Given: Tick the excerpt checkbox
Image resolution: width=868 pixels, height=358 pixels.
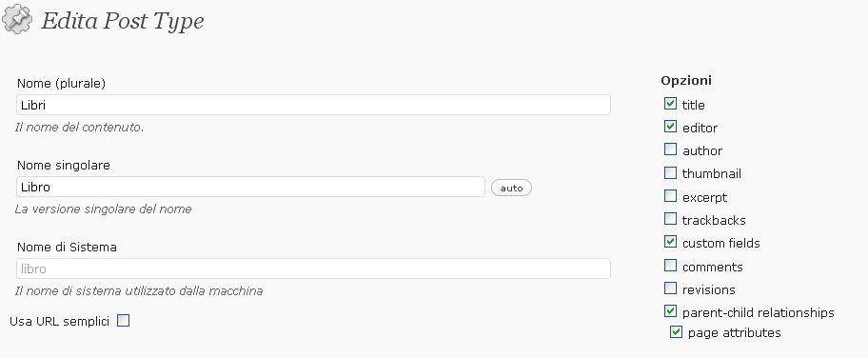Looking at the screenshot, I should click(670, 195).
